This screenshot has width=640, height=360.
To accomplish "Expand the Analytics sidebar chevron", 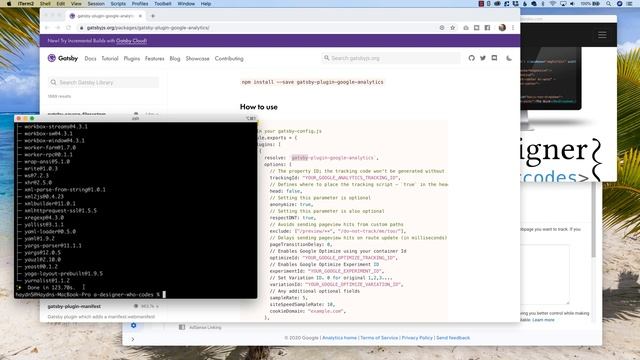I will [x=133, y=339].
